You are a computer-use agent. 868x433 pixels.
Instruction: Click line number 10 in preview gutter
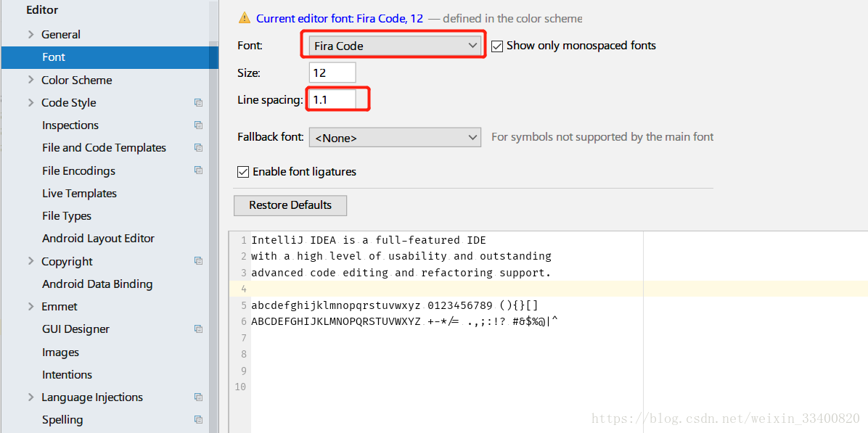[x=239, y=387]
